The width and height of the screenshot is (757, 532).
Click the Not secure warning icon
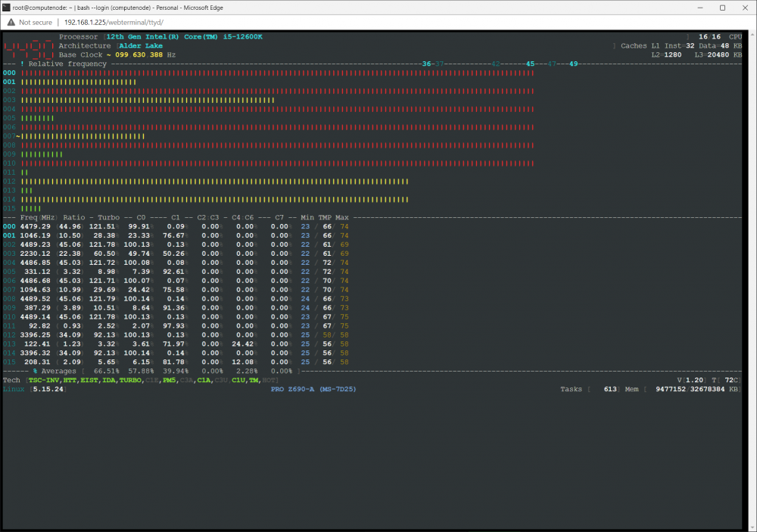(11, 22)
